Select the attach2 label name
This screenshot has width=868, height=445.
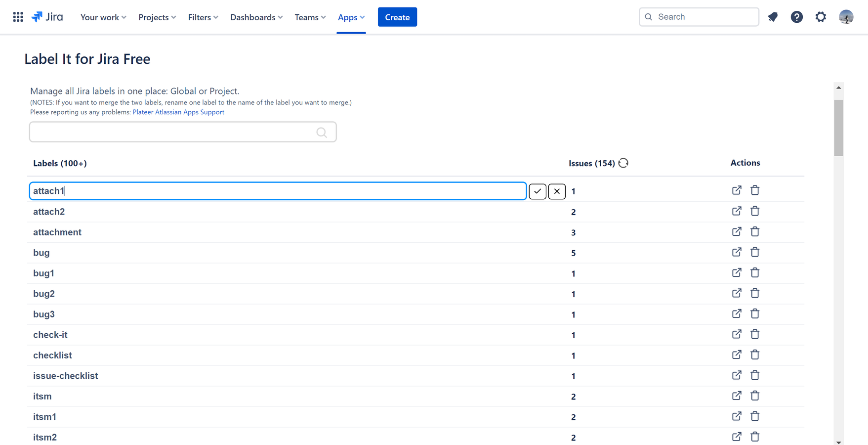pyautogui.click(x=49, y=212)
